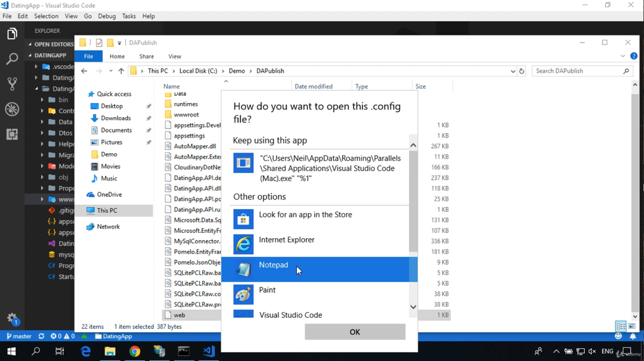Open File Explorer help icon
644x361 pixels.
click(x=634, y=56)
